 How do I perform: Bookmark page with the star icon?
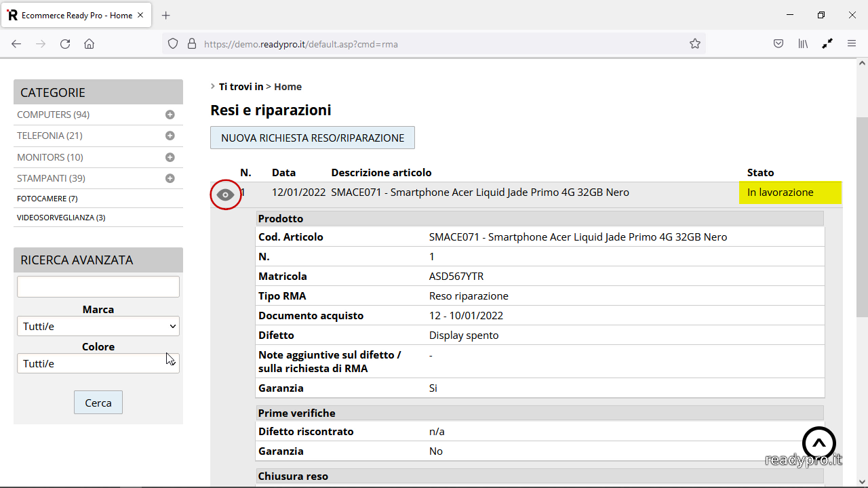(695, 44)
